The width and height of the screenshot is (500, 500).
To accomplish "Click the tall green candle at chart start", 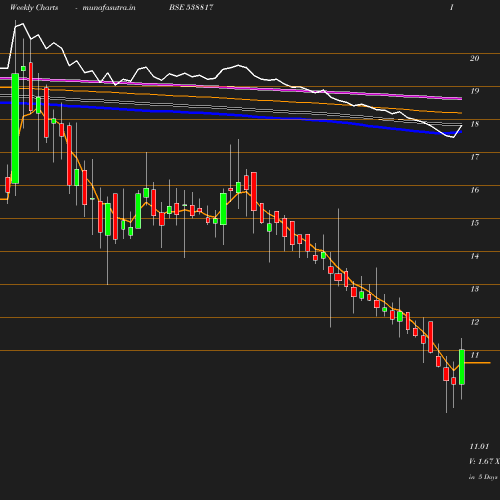I will (x=15, y=128).
